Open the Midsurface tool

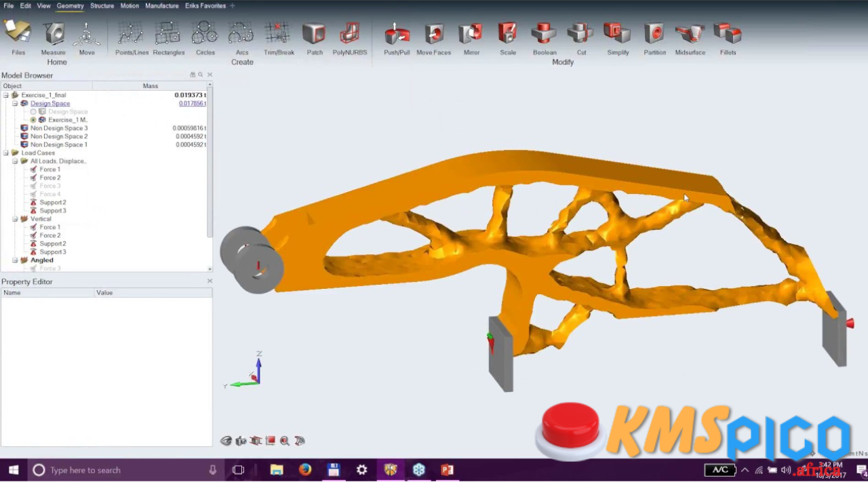coord(690,38)
